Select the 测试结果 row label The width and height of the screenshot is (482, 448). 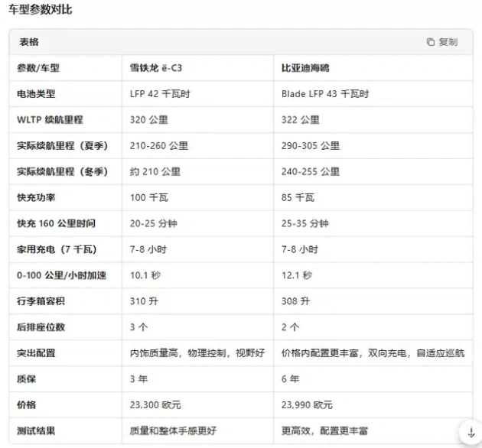click(x=36, y=430)
